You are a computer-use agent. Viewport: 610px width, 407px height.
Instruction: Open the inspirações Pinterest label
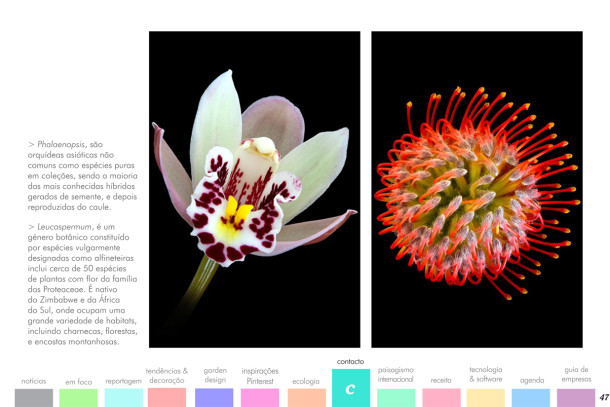[x=260, y=375]
